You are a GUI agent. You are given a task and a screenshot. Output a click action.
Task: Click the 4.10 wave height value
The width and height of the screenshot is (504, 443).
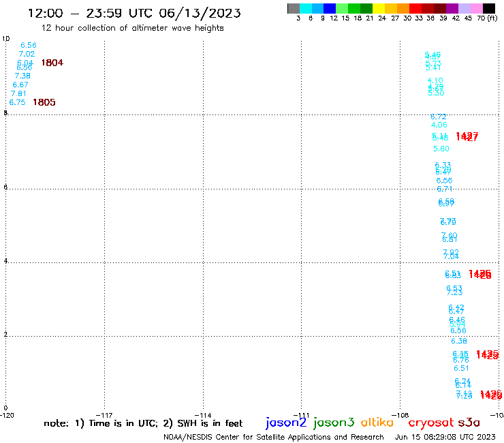click(435, 80)
